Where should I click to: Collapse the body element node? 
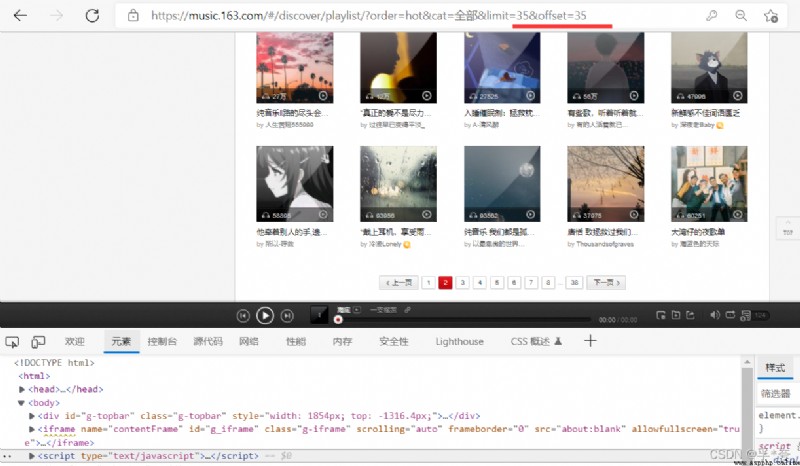[21, 403]
